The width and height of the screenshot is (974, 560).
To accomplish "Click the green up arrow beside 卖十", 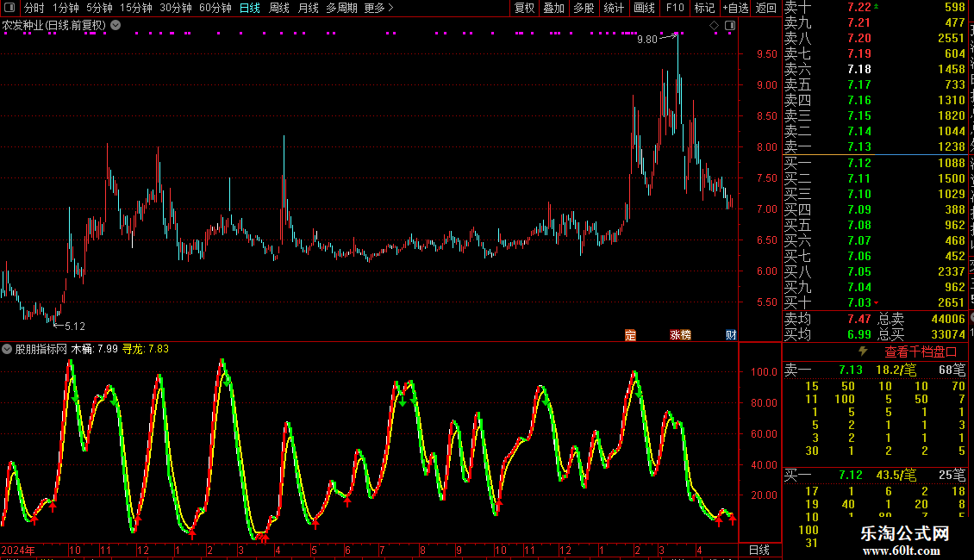I will pyautogui.click(x=876, y=5).
